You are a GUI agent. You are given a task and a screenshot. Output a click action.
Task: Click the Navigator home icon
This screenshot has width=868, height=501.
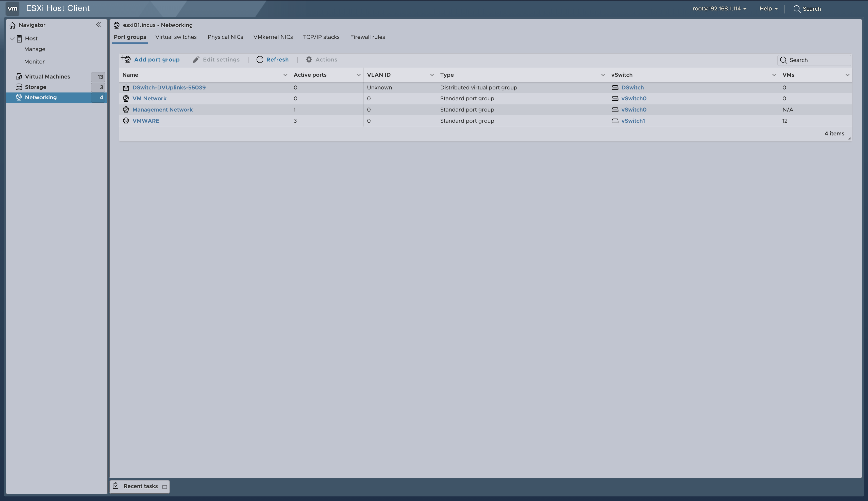coord(12,25)
